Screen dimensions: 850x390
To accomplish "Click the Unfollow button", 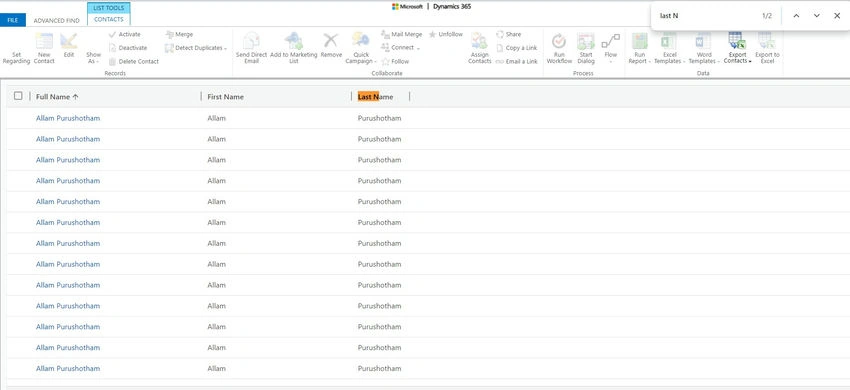I will [446, 34].
